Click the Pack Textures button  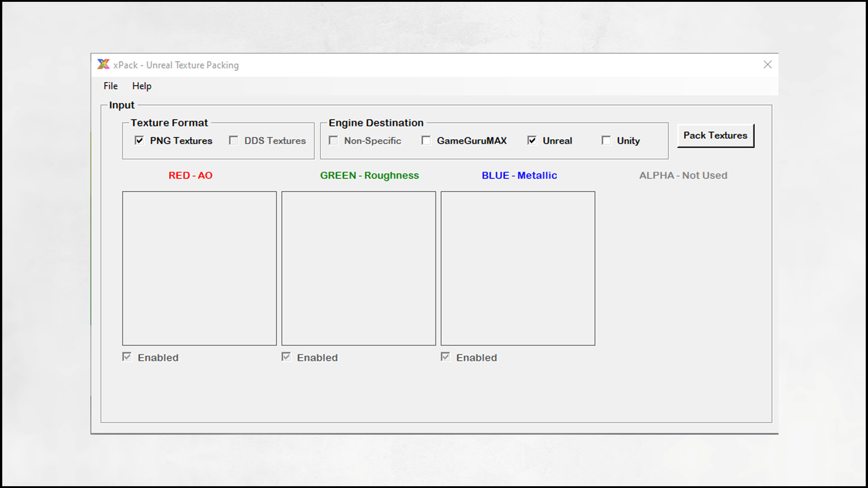[715, 135]
